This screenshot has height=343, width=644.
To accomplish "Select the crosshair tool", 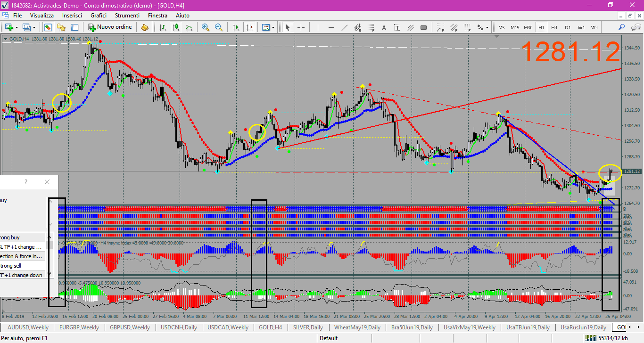I will [x=300, y=27].
